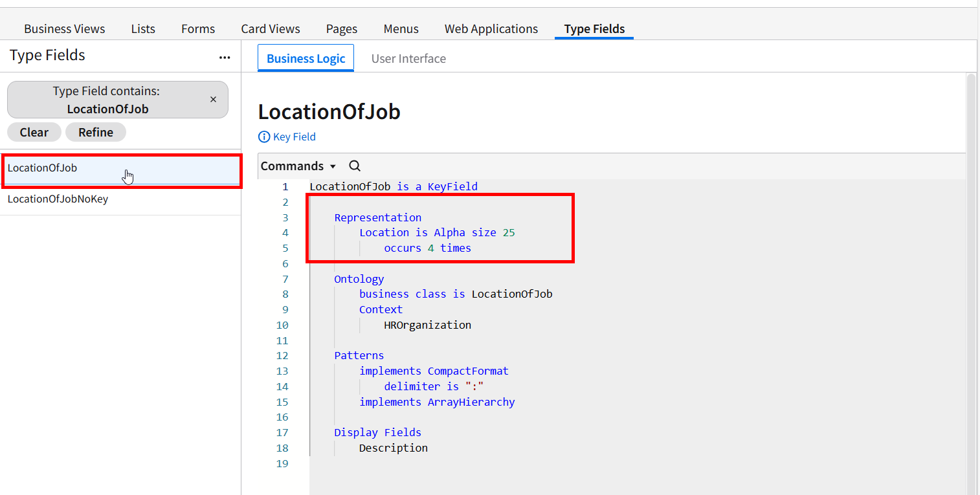The width and height of the screenshot is (980, 495).
Task: Open the Card Views tab
Action: tap(271, 29)
